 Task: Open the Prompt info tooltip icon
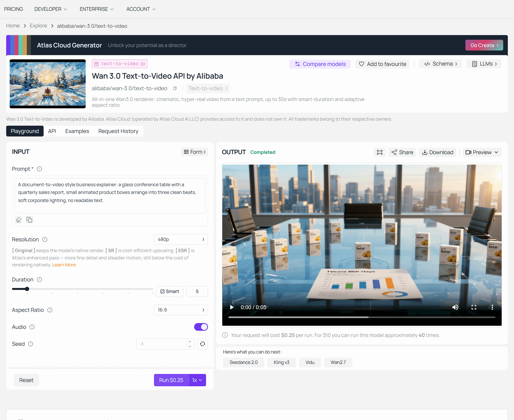pos(39,169)
